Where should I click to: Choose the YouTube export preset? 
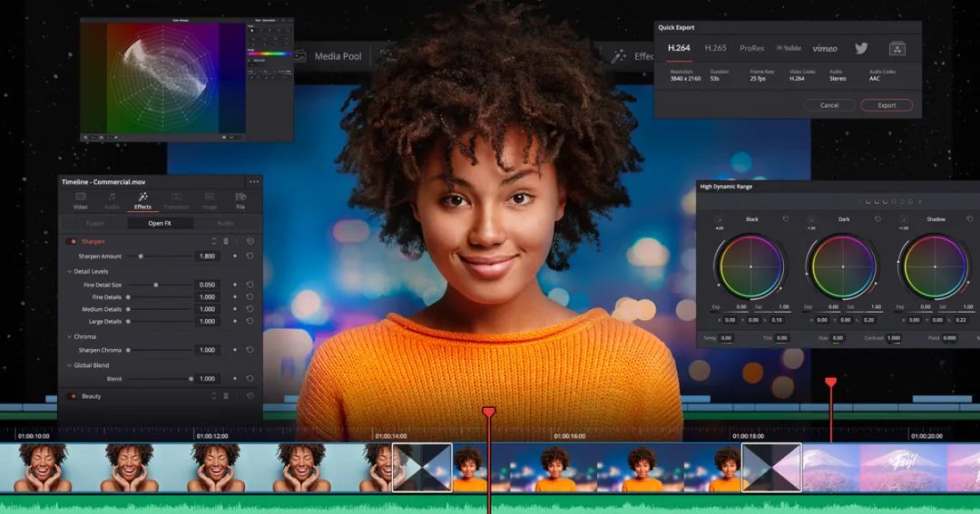click(787, 48)
